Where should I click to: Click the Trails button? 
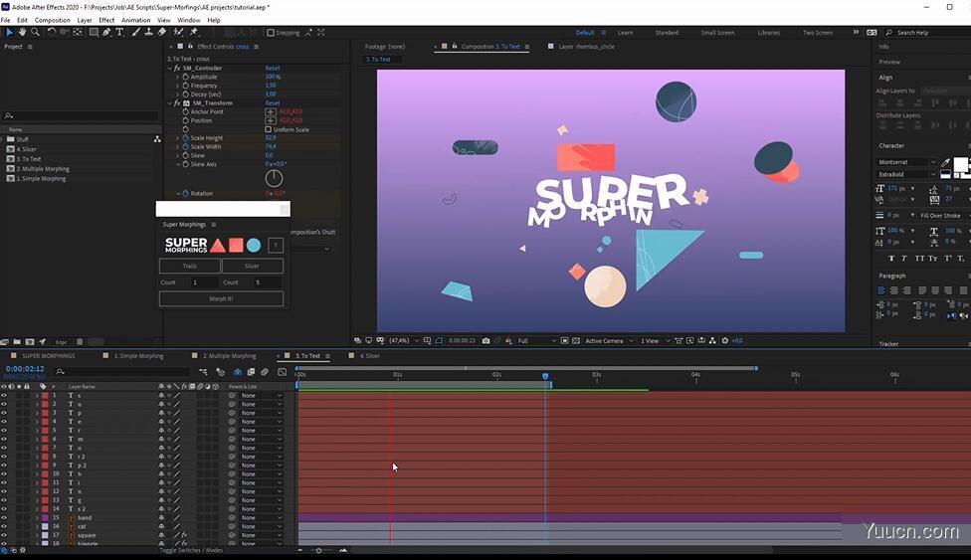click(x=189, y=266)
